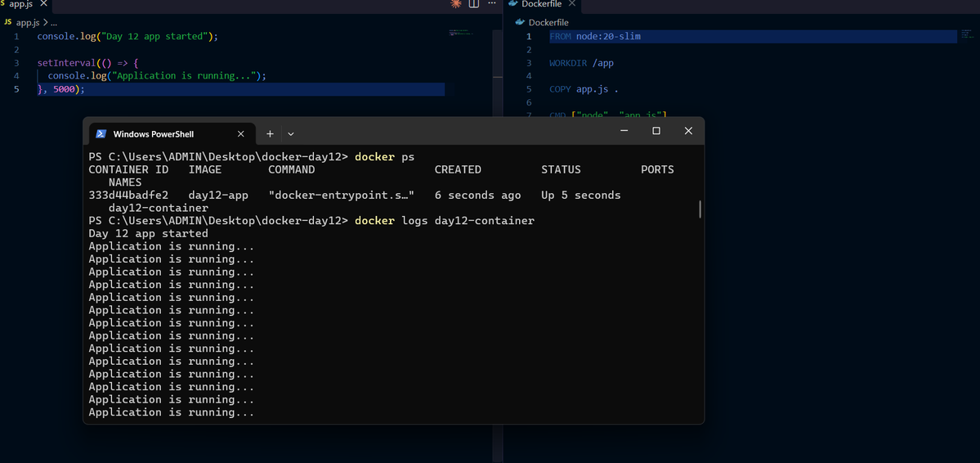Click the app.js breadcrumb file name

(x=28, y=22)
